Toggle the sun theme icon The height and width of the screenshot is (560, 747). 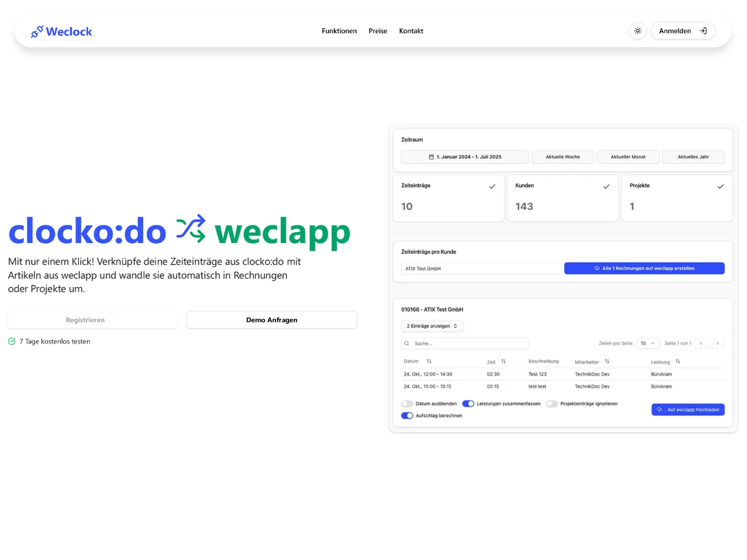638,31
